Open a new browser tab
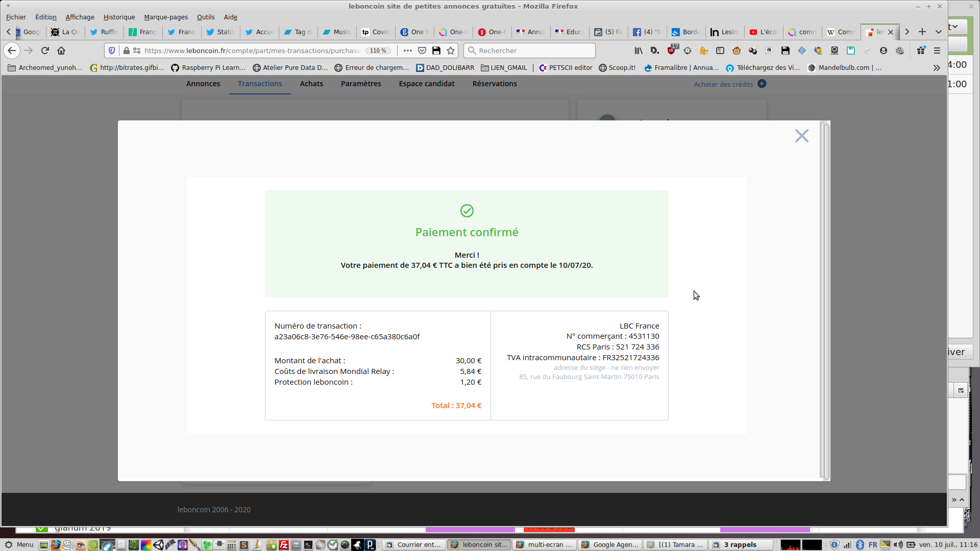Image resolution: width=980 pixels, height=551 pixels. click(922, 32)
